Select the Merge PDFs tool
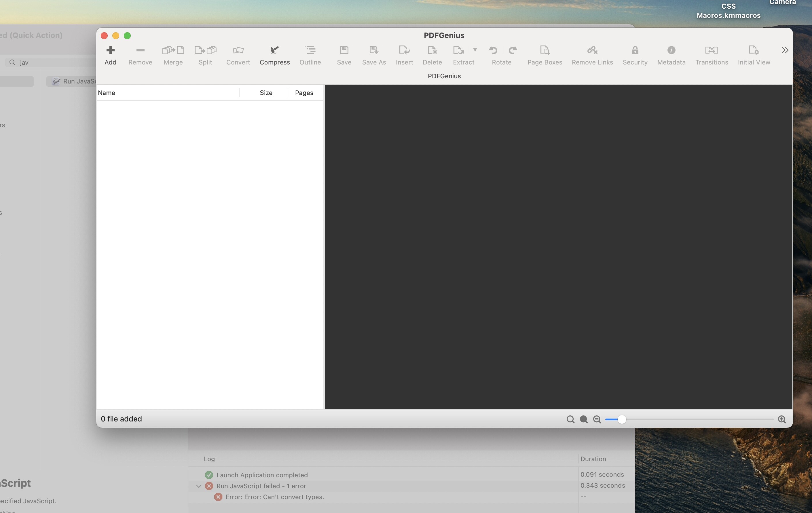812x513 pixels. (173, 51)
